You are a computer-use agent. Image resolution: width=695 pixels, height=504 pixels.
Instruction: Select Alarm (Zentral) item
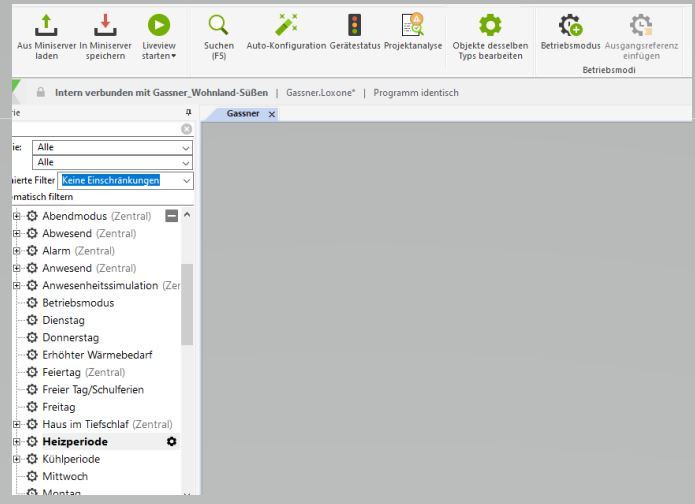[x=78, y=251]
